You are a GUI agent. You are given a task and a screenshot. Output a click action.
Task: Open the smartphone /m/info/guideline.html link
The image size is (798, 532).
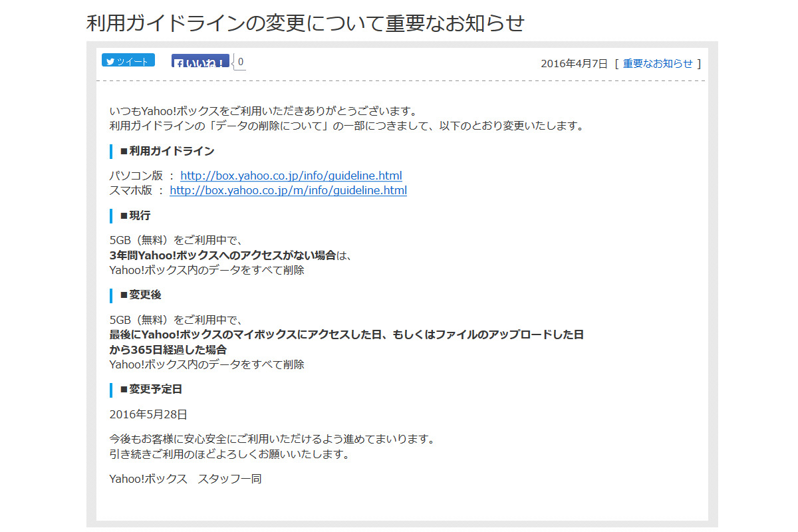[x=288, y=190]
